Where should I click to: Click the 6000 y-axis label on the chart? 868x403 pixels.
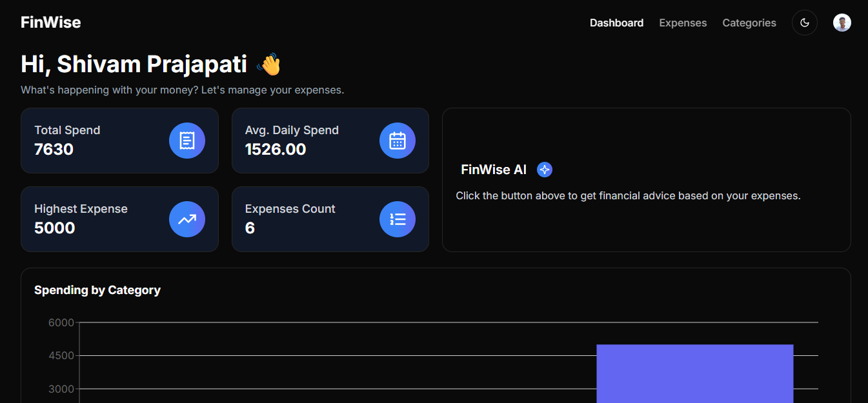(x=61, y=322)
